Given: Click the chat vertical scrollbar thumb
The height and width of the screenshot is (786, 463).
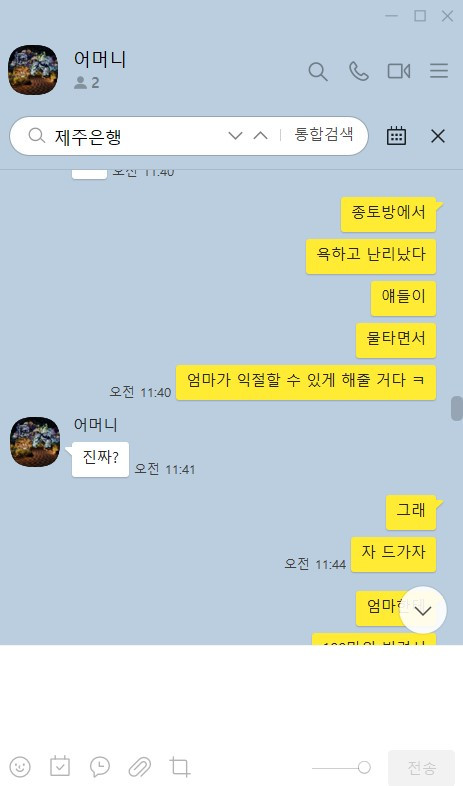Looking at the screenshot, I should [456, 408].
